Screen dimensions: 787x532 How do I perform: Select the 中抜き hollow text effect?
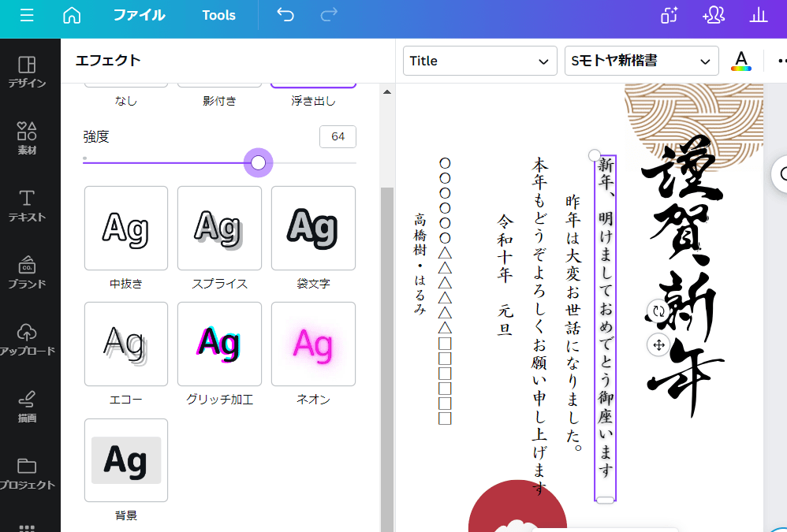coord(126,229)
